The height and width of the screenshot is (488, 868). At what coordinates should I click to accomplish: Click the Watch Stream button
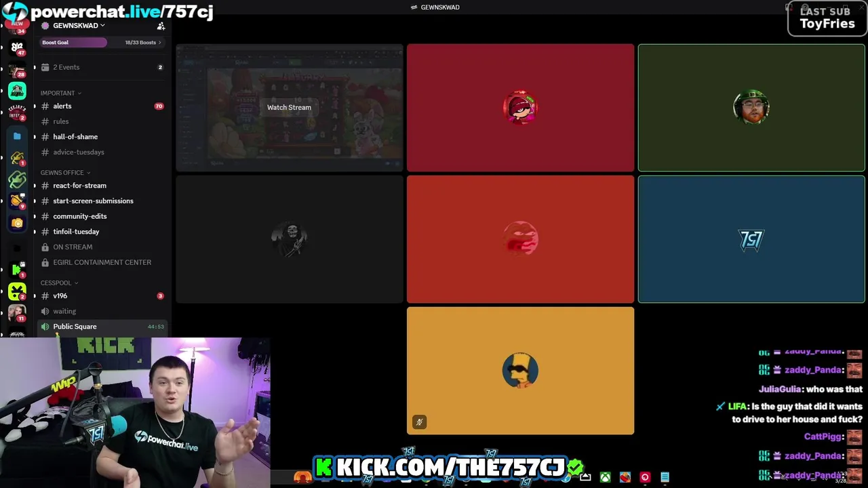(289, 107)
